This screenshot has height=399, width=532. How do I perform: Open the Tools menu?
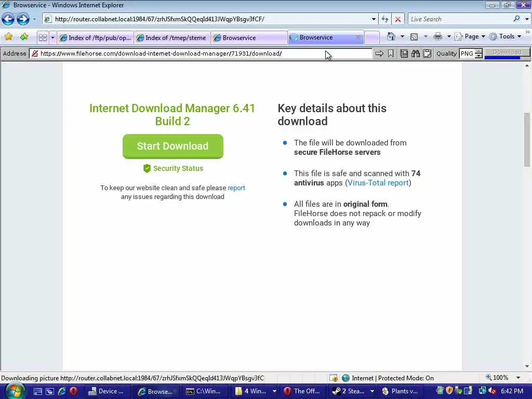click(505, 36)
